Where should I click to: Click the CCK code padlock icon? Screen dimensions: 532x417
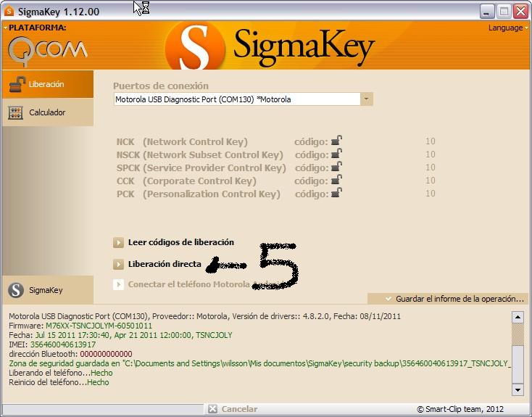coord(336,180)
